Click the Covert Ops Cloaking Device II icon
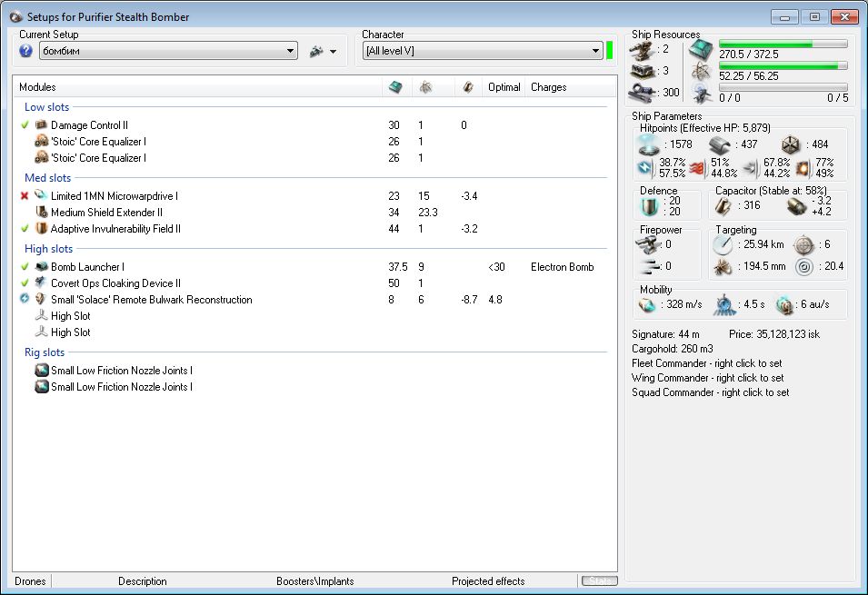868x595 pixels. click(41, 283)
